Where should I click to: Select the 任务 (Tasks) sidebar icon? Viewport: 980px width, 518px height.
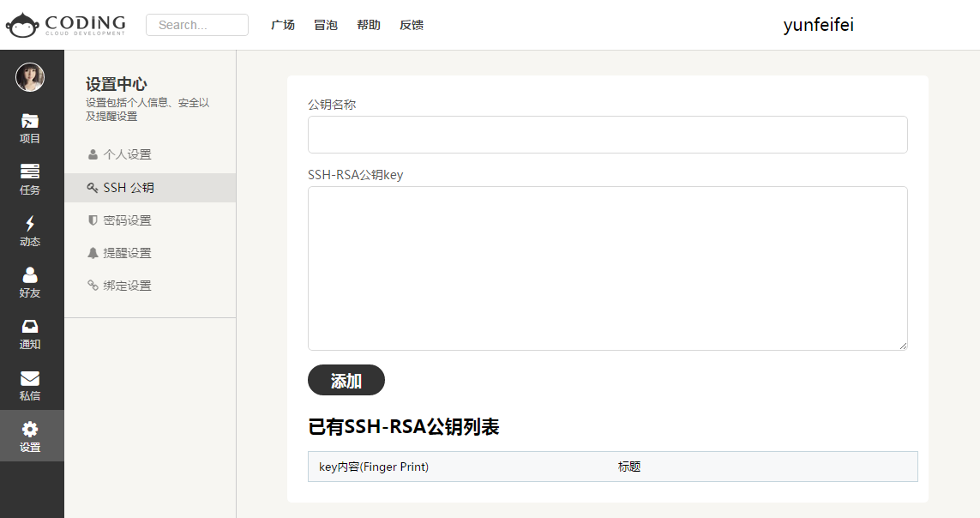[30, 178]
